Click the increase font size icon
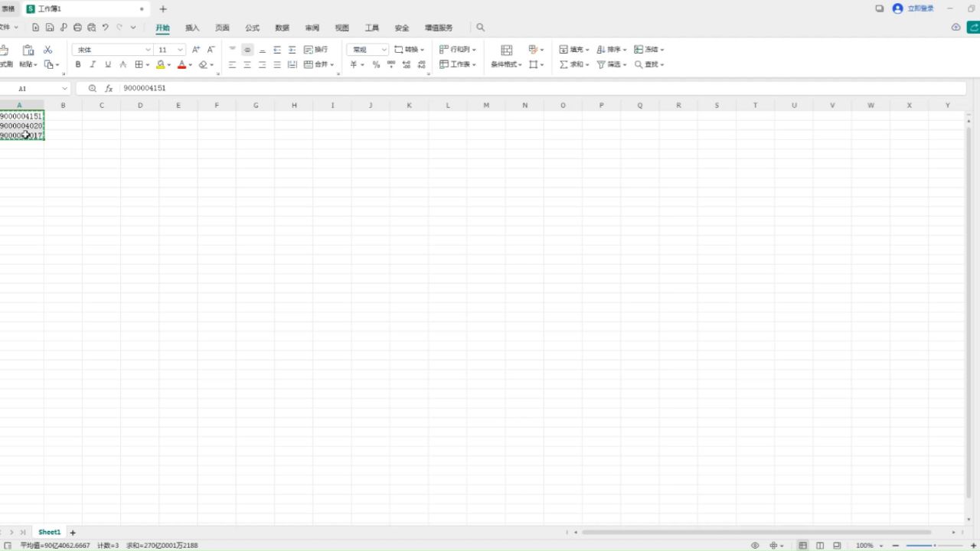This screenshot has width=980, height=551. [196, 50]
